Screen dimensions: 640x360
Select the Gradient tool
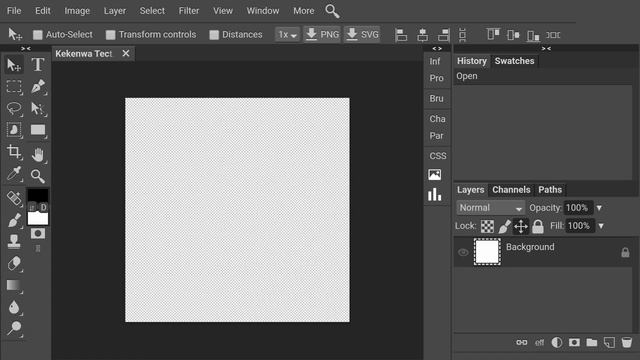click(x=14, y=285)
